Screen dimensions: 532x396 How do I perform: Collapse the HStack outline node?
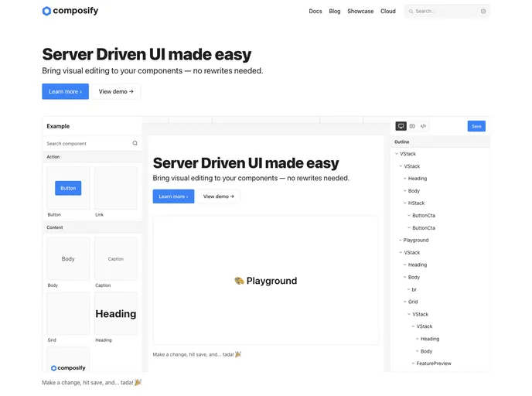(404, 203)
